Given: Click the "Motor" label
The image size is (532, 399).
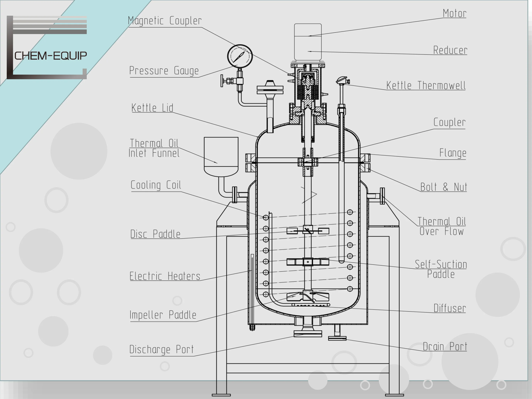Looking at the screenshot, I should click(455, 13).
